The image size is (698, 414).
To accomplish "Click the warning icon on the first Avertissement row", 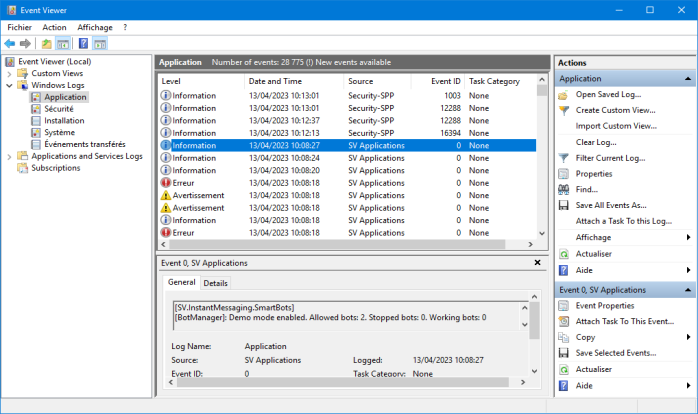I will pyautogui.click(x=166, y=195).
